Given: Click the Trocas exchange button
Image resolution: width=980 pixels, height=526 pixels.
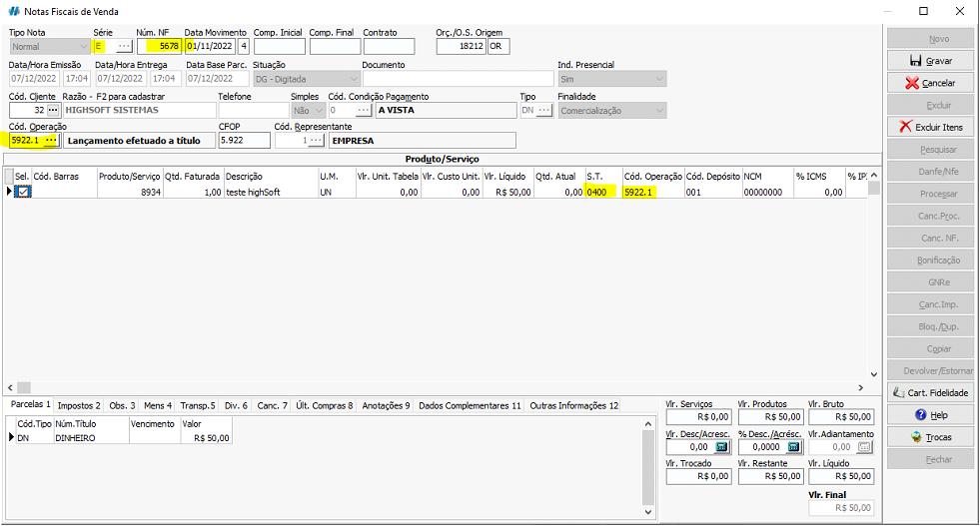Looking at the screenshot, I should point(930,437).
